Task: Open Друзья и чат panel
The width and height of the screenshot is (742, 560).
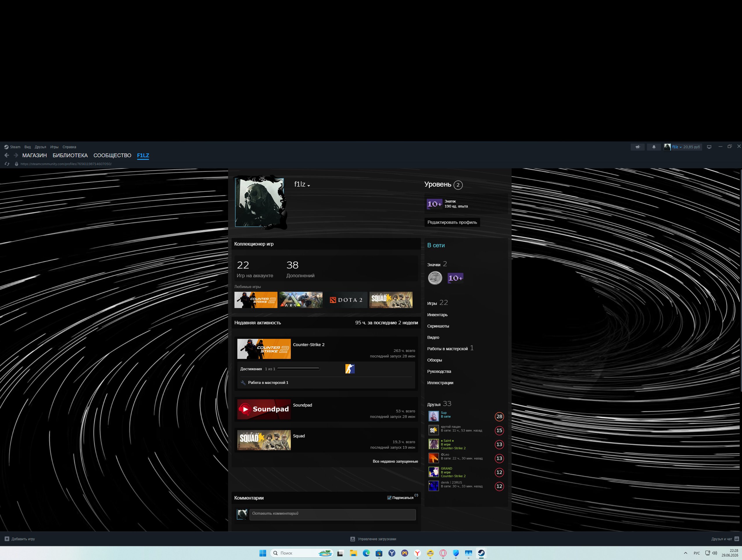Action: tap(725, 539)
